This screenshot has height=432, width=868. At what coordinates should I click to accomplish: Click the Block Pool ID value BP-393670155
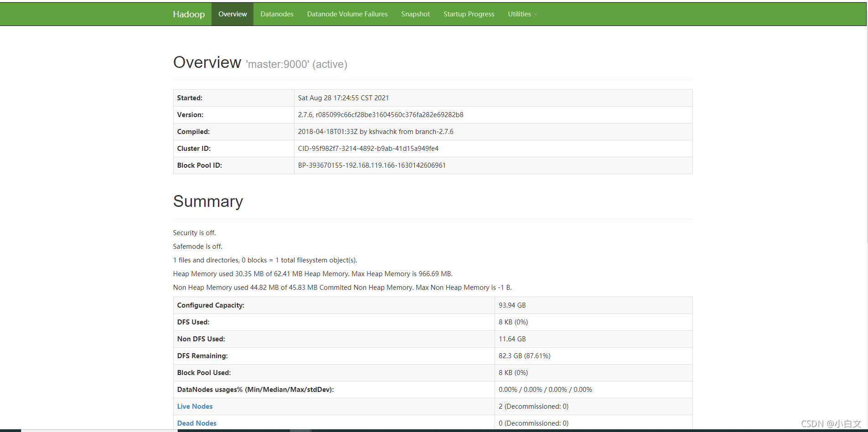[372, 165]
